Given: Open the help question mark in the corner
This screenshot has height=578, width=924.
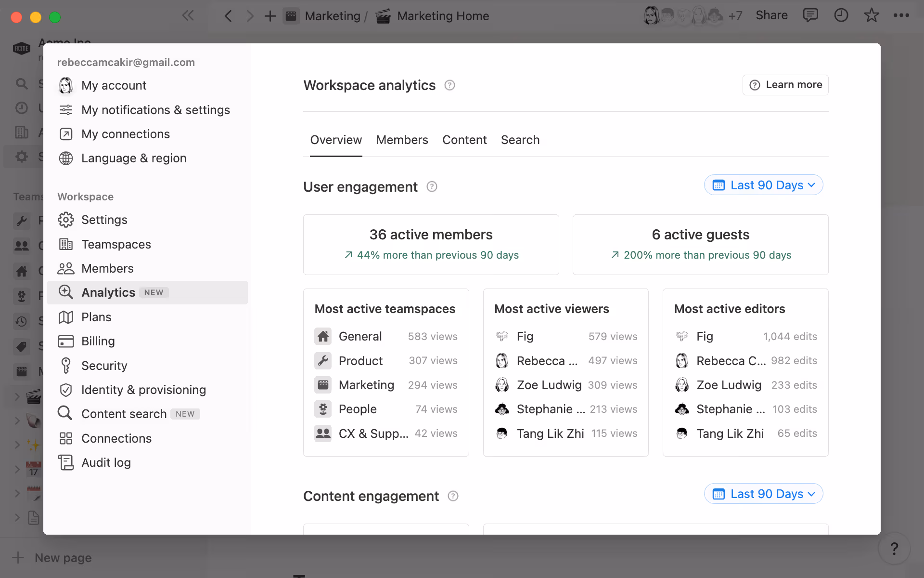Looking at the screenshot, I should point(894,548).
